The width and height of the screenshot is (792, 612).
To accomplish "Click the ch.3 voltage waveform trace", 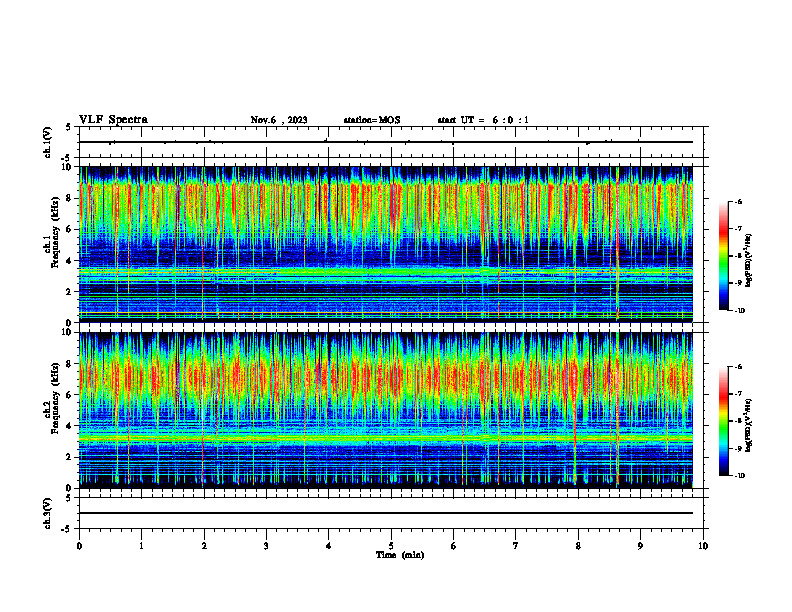I will [x=386, y=513].
